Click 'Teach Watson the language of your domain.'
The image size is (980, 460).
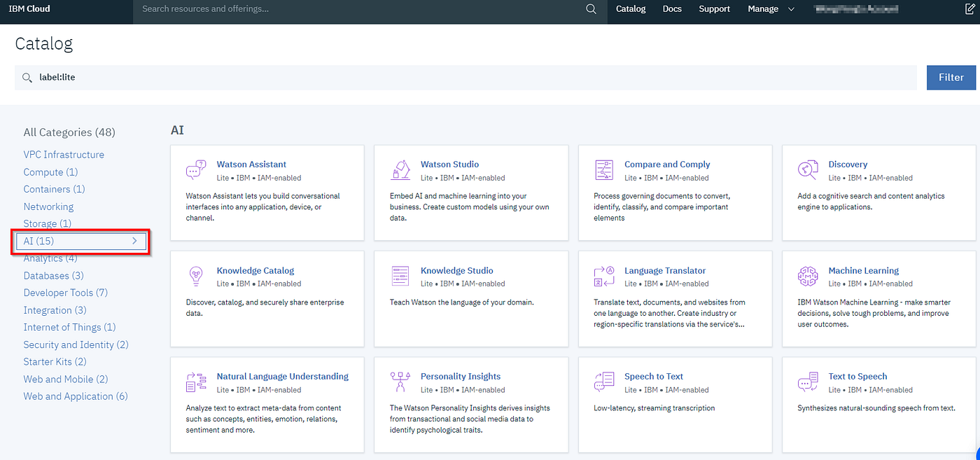(x=462, y=302)
